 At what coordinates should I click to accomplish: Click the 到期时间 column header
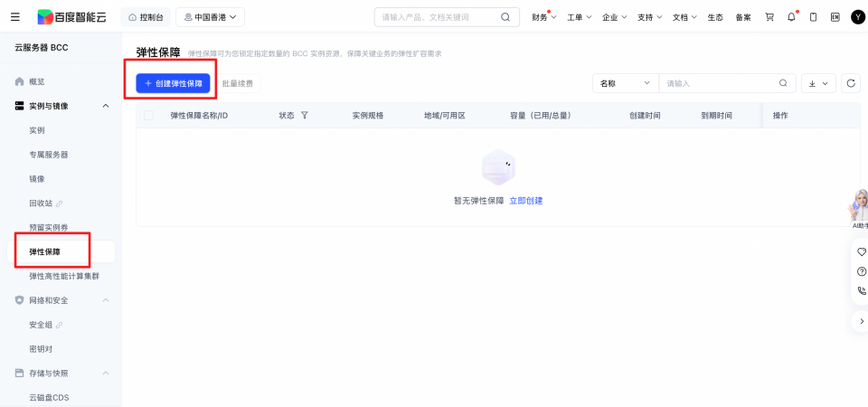pos(717,115)
